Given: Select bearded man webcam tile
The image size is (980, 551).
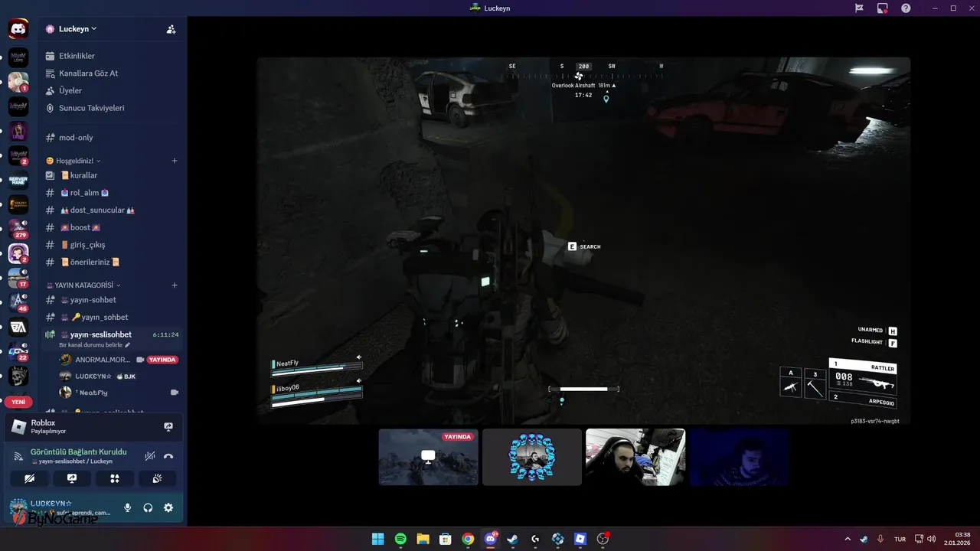Looking at the screenshot, I should point(635,457).
